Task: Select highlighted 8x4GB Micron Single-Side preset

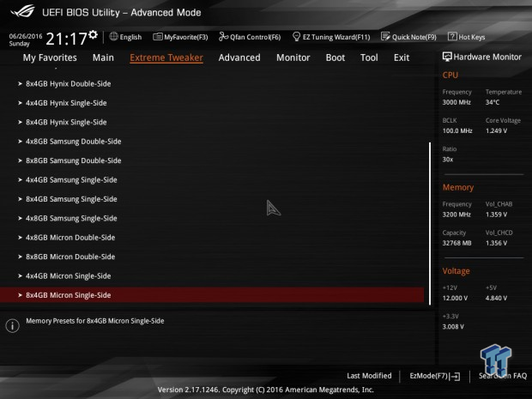Action: (212, 295)
